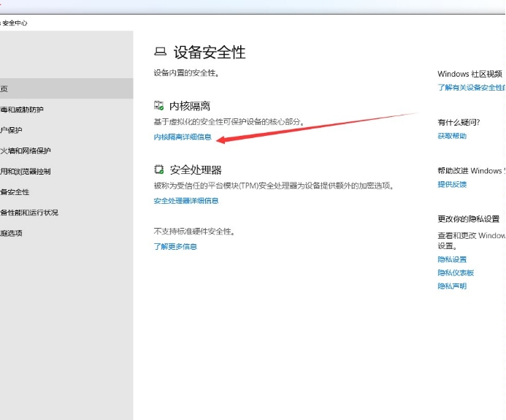Open 隐私声明 link
This screenshot has width=506, height=420.
(x=452, y=286)
